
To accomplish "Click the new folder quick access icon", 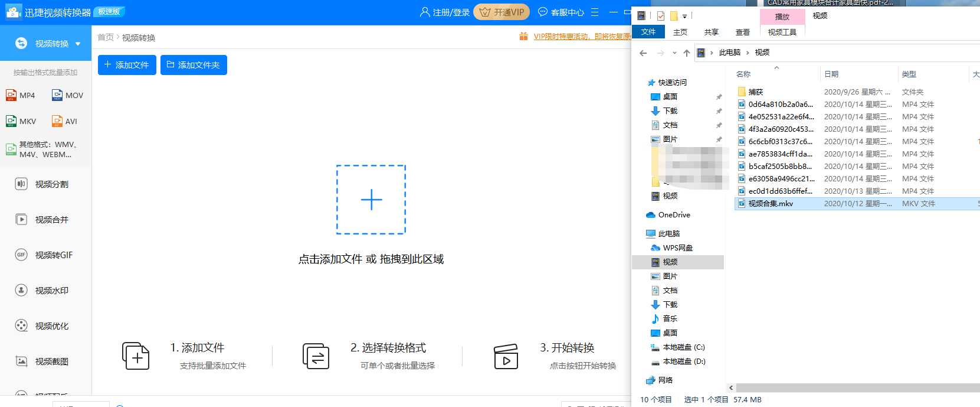I will pyautogui.click(x=673, y=16).
